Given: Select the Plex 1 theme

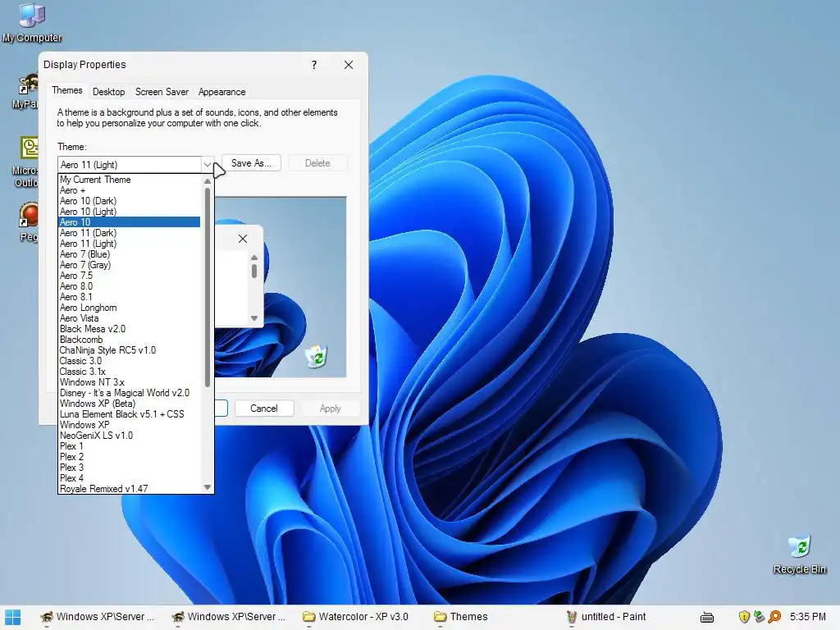Looking at the screenshot, I should click(129, 446).
